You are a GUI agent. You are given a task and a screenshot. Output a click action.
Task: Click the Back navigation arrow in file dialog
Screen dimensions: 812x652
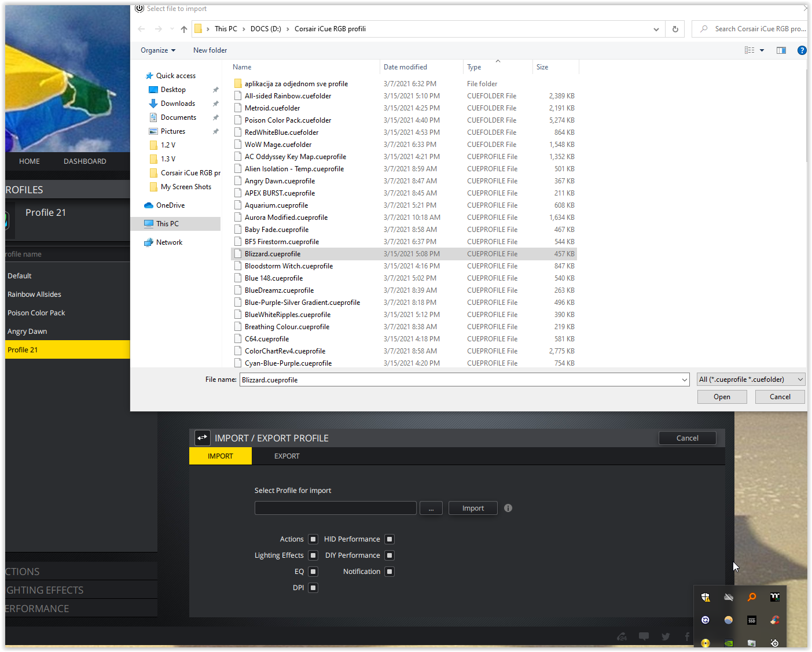pos(141,29)
